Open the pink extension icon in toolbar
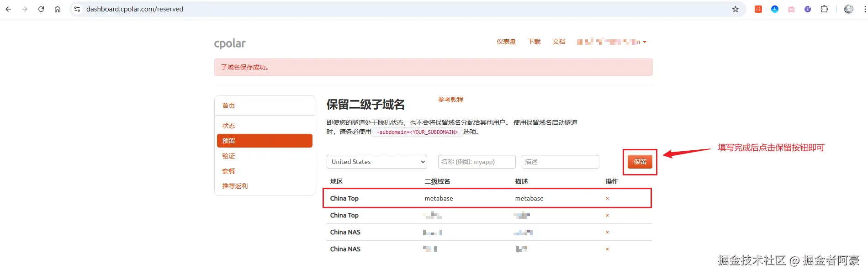868x275 pixels. pos(791,9)
